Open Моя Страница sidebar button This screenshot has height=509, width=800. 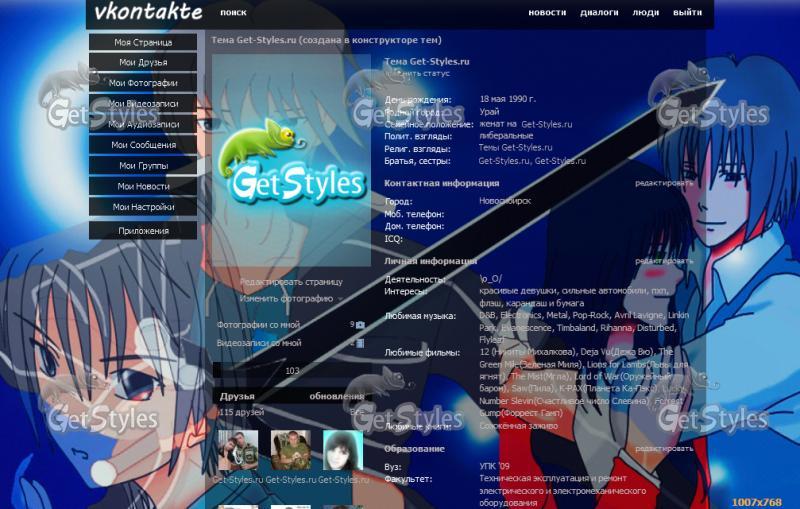(x=143, y=42)
